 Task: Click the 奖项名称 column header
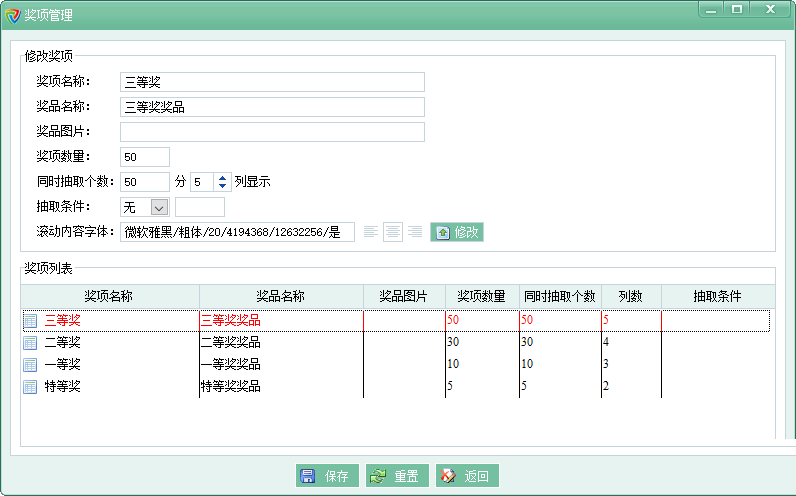(x=109, y=296)
